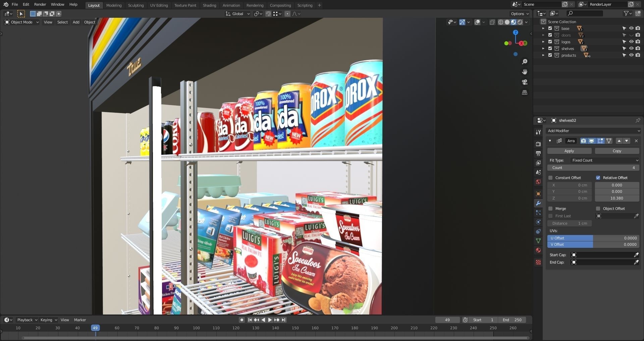Uncheck the base collection checkbox

click(x=550, y=29)
